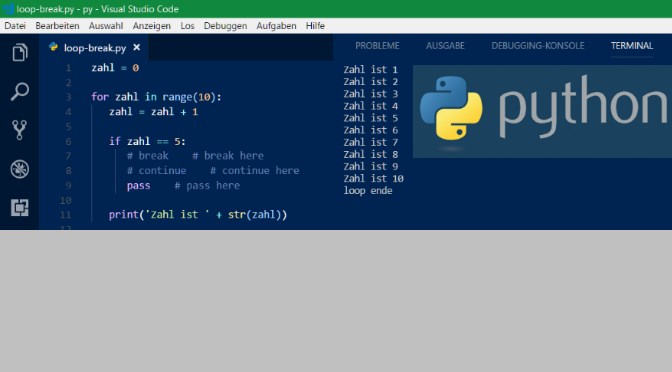672x372 pixels.
Task: Click 'if zahl == 5:' line
Action: pyautogui.click(x=147, y=141)
